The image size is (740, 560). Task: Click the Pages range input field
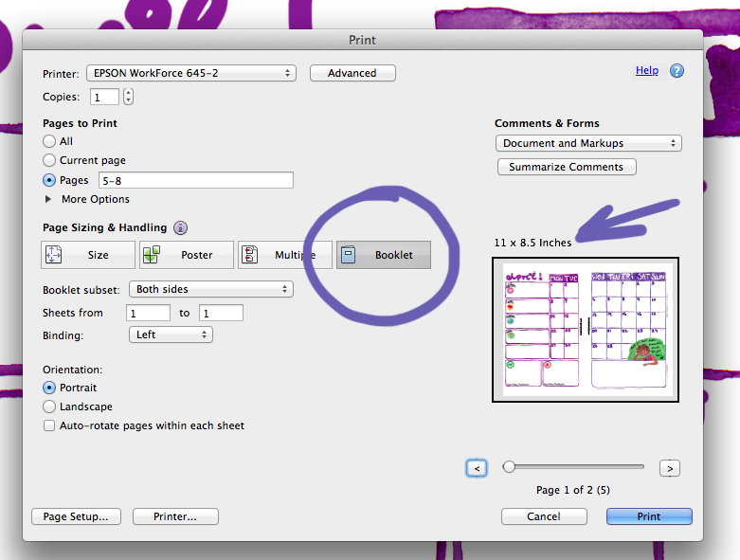pos(193,180)
